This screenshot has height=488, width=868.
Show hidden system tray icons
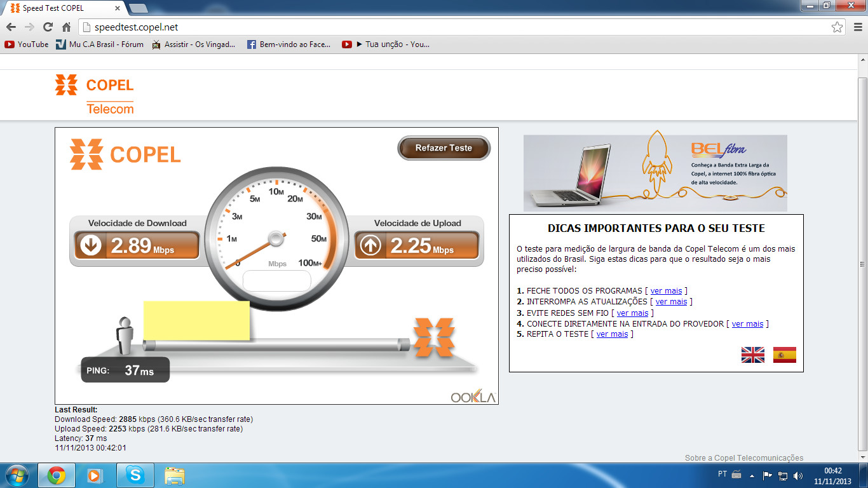752,475
